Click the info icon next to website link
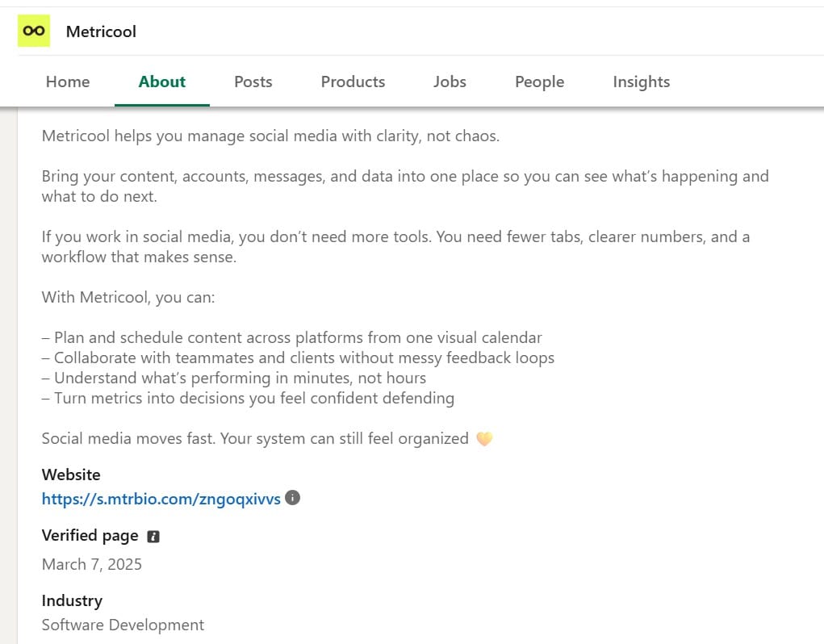The image size is (824, 644). coord(292,497)
